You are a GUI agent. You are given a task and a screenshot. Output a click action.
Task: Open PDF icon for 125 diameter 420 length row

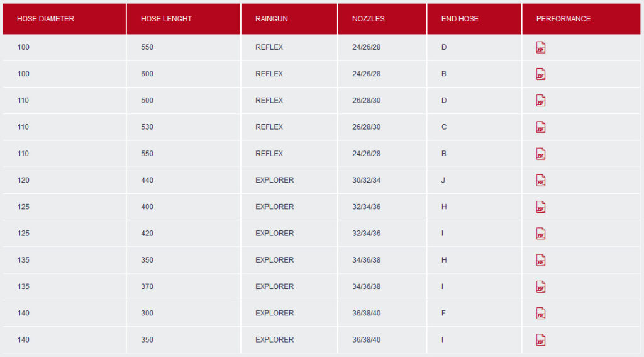tap(540, 234)
